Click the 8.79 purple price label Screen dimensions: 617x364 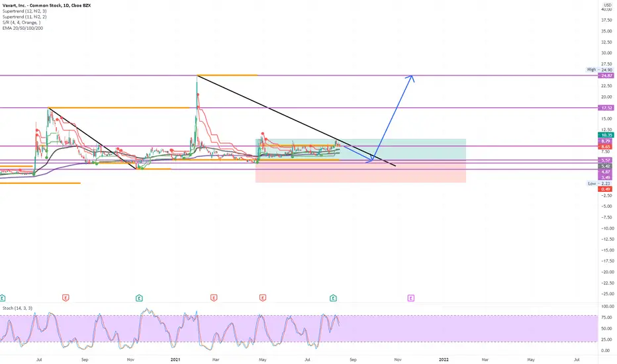605,141
